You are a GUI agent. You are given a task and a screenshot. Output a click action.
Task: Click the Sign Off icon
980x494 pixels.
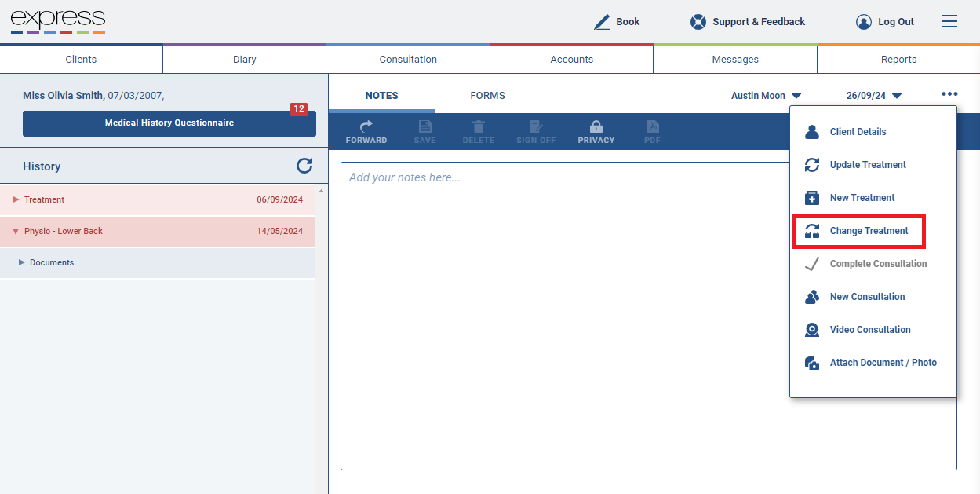536,126
